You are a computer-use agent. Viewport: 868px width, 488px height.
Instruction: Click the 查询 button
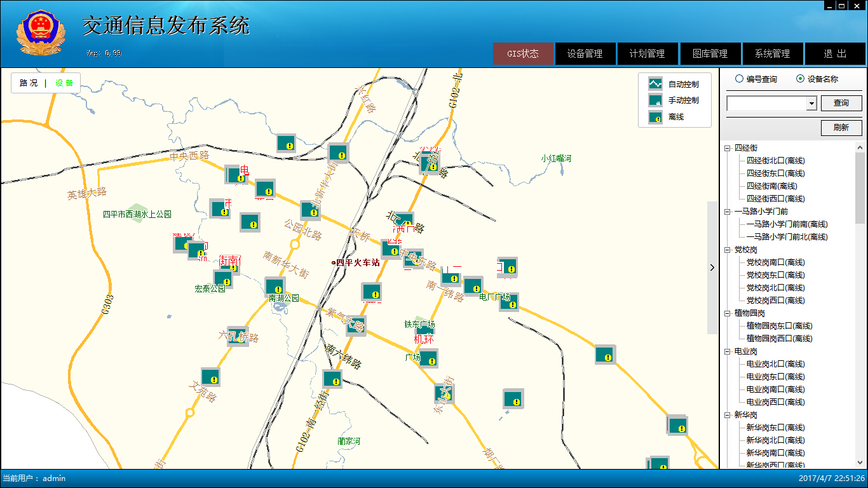pos(841,103)
